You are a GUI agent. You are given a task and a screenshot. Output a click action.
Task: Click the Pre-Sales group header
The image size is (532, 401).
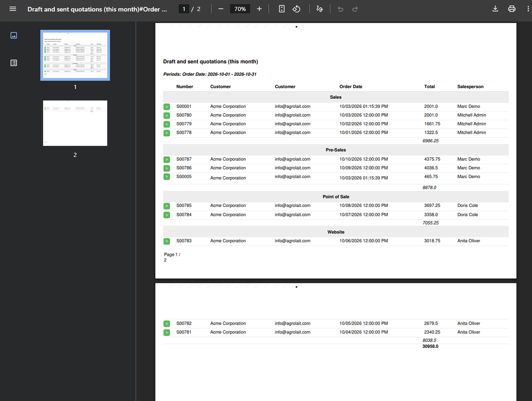336,150
